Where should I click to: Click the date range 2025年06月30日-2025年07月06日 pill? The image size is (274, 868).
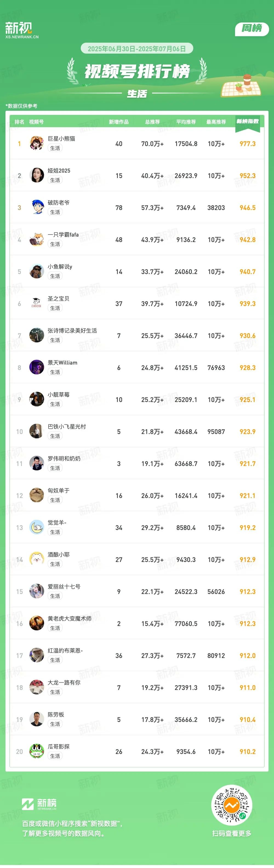(x=137, y=48)
